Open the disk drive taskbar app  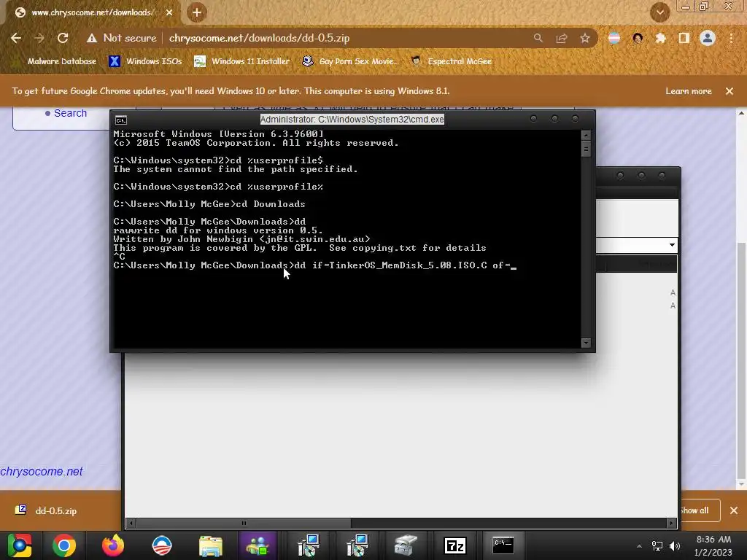[x=406, y=545]
